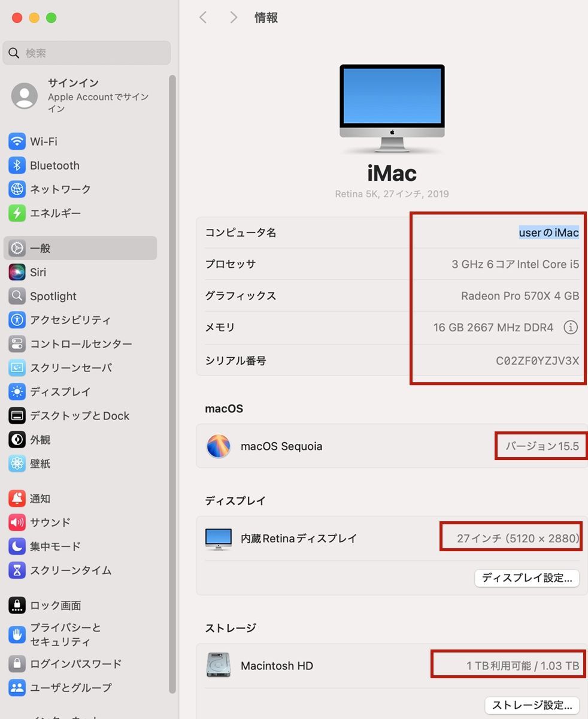Click the userのiMac computer name field
The height and width of the screenshot is (719, 588).
pyautogui.click(x=549, y=232)
